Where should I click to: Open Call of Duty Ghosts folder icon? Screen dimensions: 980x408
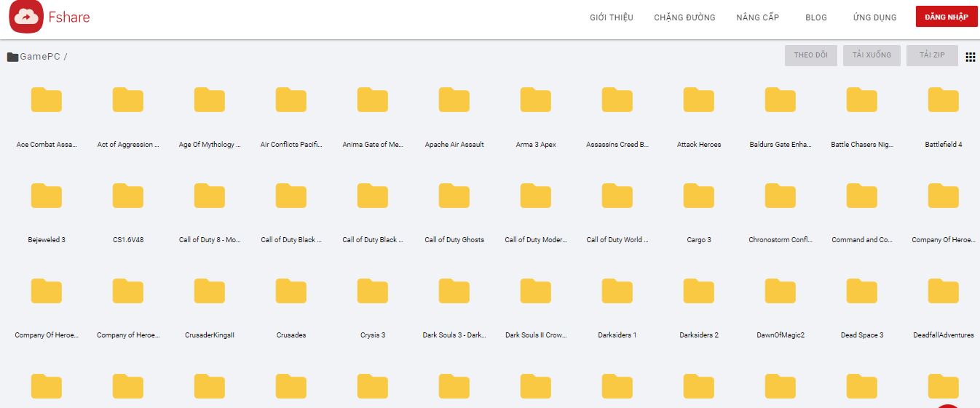coord(454,195)
